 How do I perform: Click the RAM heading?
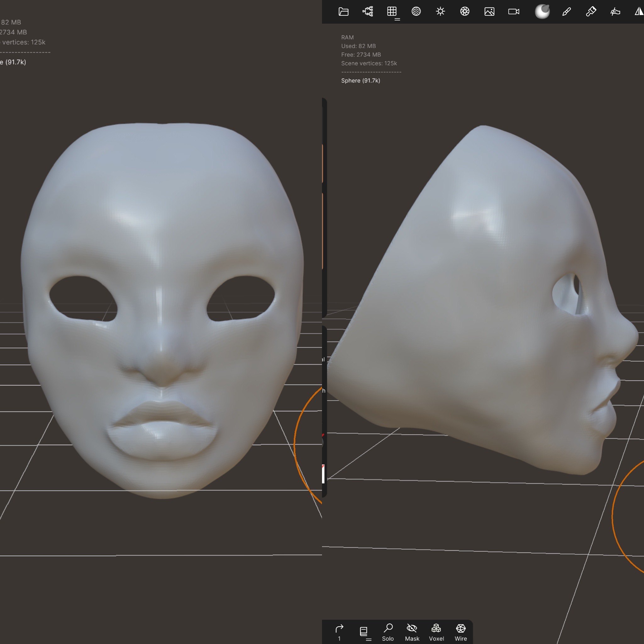(x=347, y=37)
